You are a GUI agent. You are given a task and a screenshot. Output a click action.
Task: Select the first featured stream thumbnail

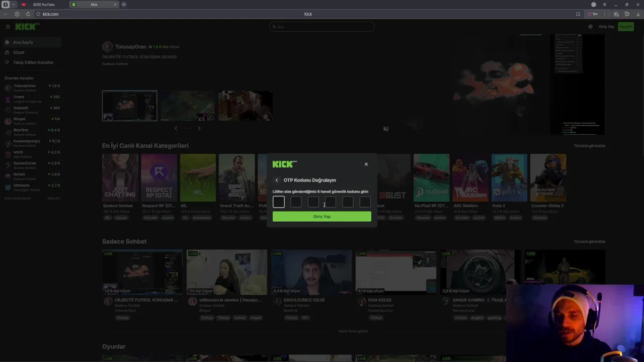(x=130, y=106)
